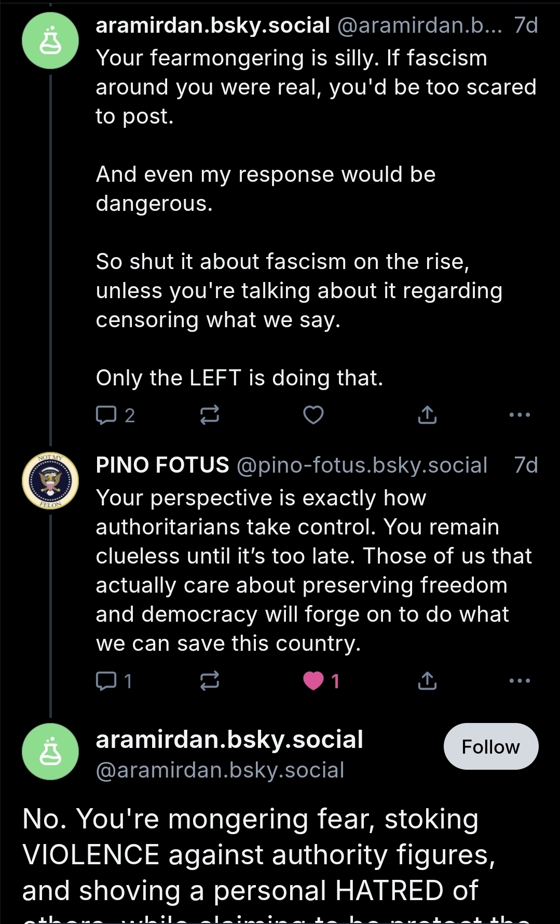560x924 pixels.
Task: Share the PINO FOTUS post
Action: 427,680
